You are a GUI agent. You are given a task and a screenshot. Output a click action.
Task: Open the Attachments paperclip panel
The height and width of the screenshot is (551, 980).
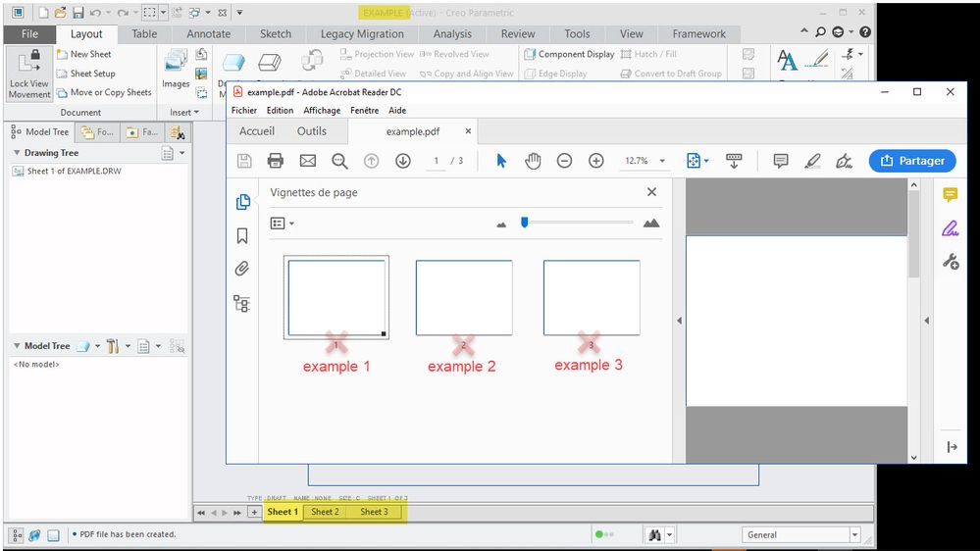click(x=242, y=269)
